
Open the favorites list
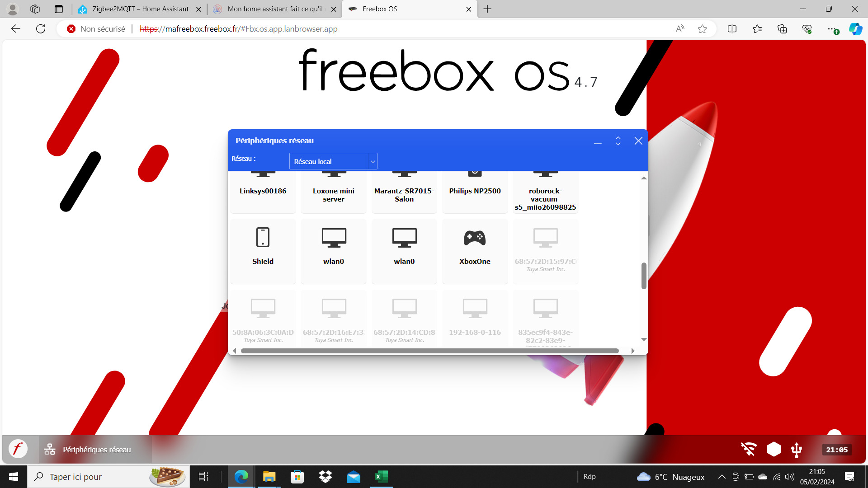point(757,29)
